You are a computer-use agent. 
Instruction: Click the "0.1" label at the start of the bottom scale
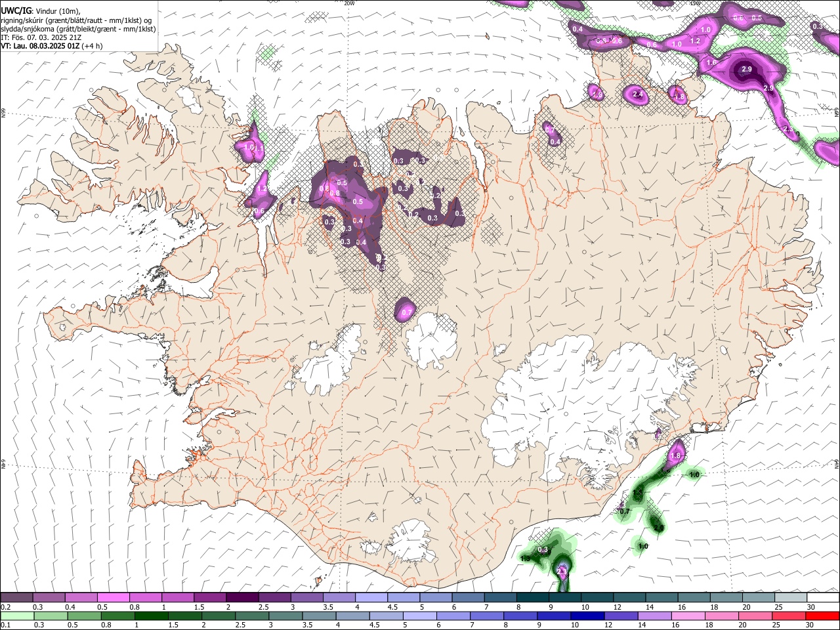pyautogui.click(x=6, y=625)
